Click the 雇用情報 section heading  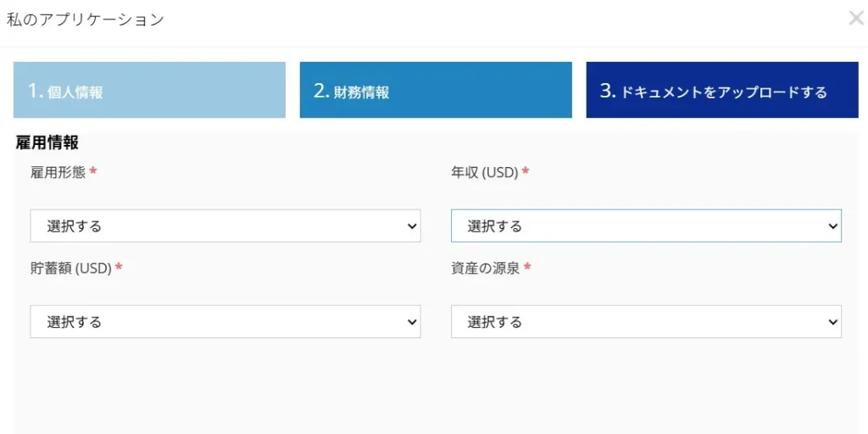pos(47,143)
